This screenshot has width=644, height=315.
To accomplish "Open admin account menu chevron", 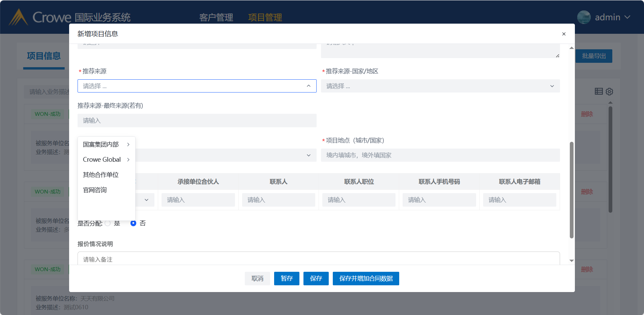I will (627, 17).
